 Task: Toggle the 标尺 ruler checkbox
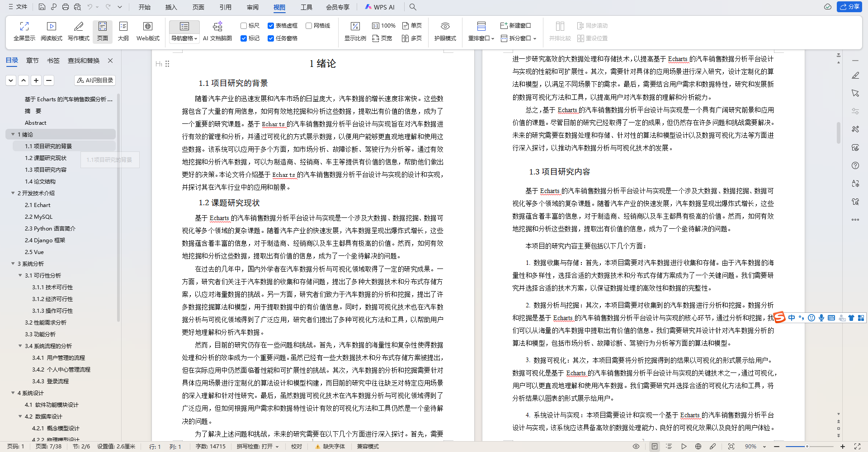coord(244,26)
